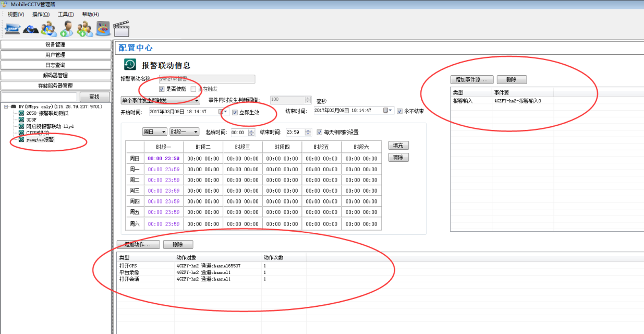Open the 工具(T) menu
This screenshot has width=644, height=334.
[65, 14]
